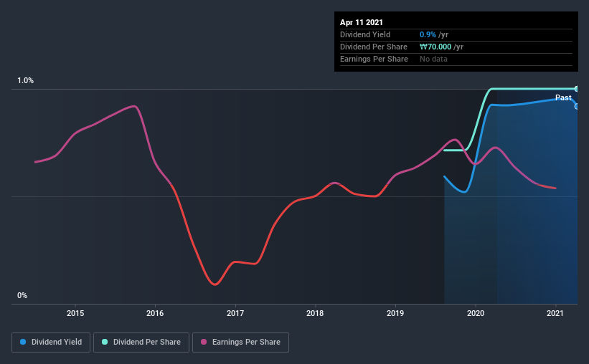Click the blue Dividend Yield legend dot
The image size is (589, 364).
pyautogui.click(x=23, y=342)
